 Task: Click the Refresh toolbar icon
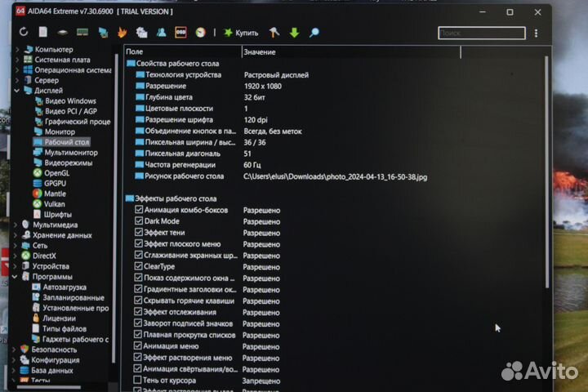click(x=24, y=33)
